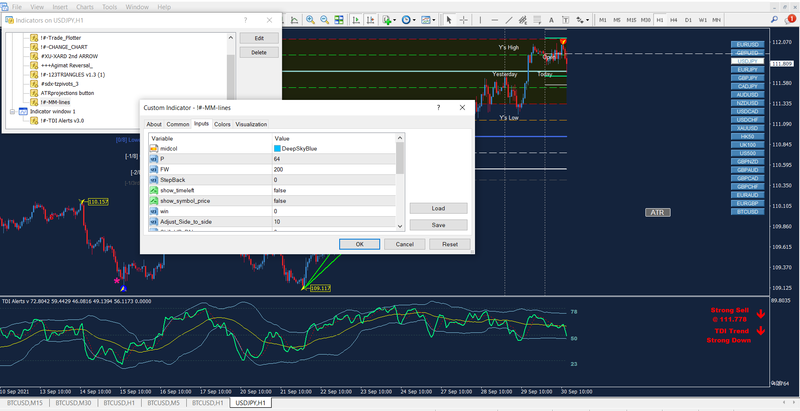Click the Zoom In magnifier toolbar icon

[x=310, y=19]
